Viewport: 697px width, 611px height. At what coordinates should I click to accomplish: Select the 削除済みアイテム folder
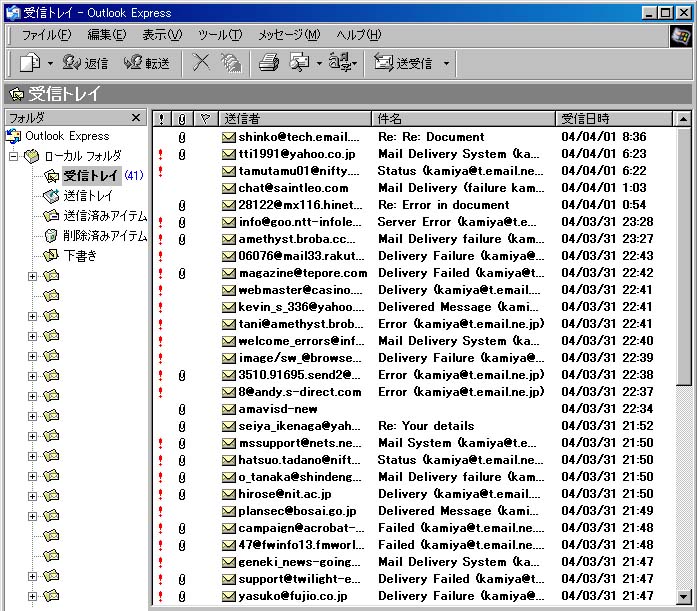pyautogui.click(x=105, y=236)
